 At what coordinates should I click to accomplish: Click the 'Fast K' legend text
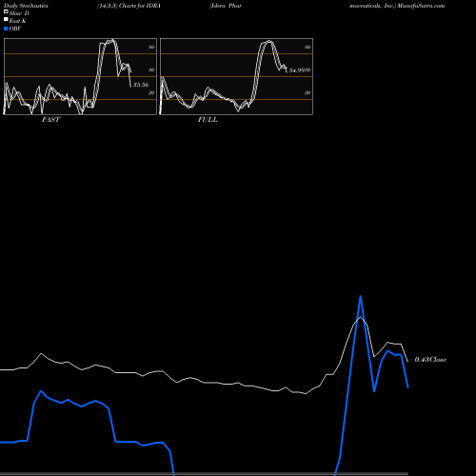pyautogui.click(x=18, y=21)
